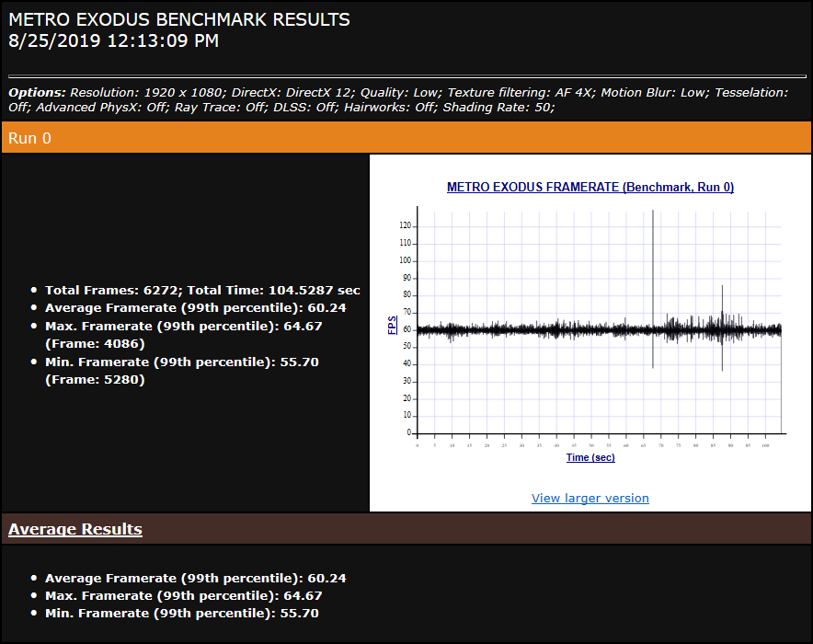Viewport: 813px width, 644px height.
Task: Click the bold 'Options:' label
Action: (37, 93)
